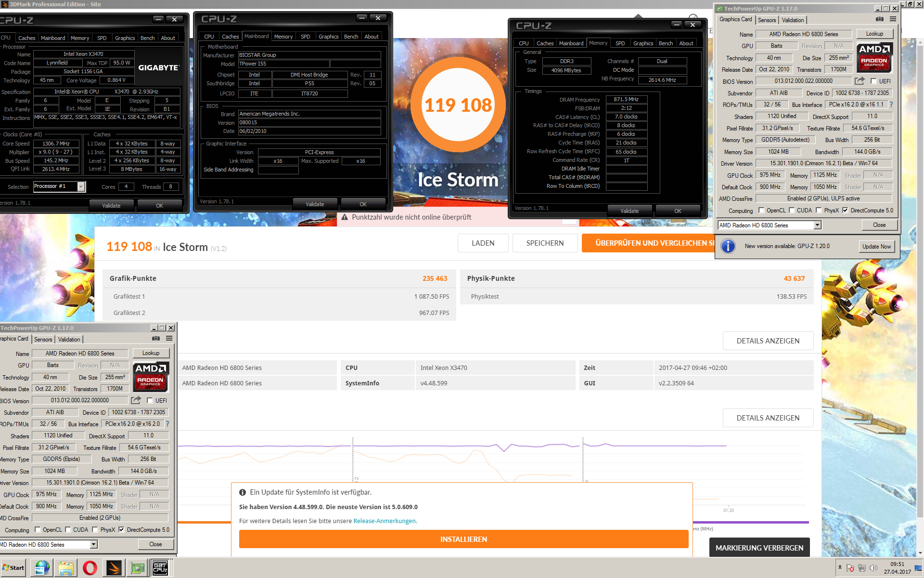This screenshot has width=924, height=578.
Task: Toggle DirectCompute 5.0 checkbox in top-right GPU-Z
Action: click(x=845, y=210)
